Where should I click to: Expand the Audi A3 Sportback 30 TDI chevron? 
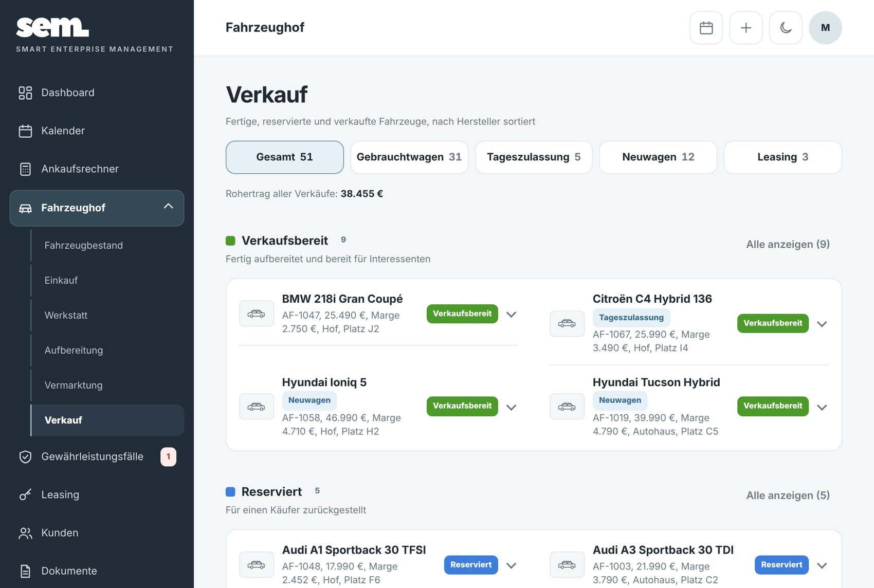(822, 565)
